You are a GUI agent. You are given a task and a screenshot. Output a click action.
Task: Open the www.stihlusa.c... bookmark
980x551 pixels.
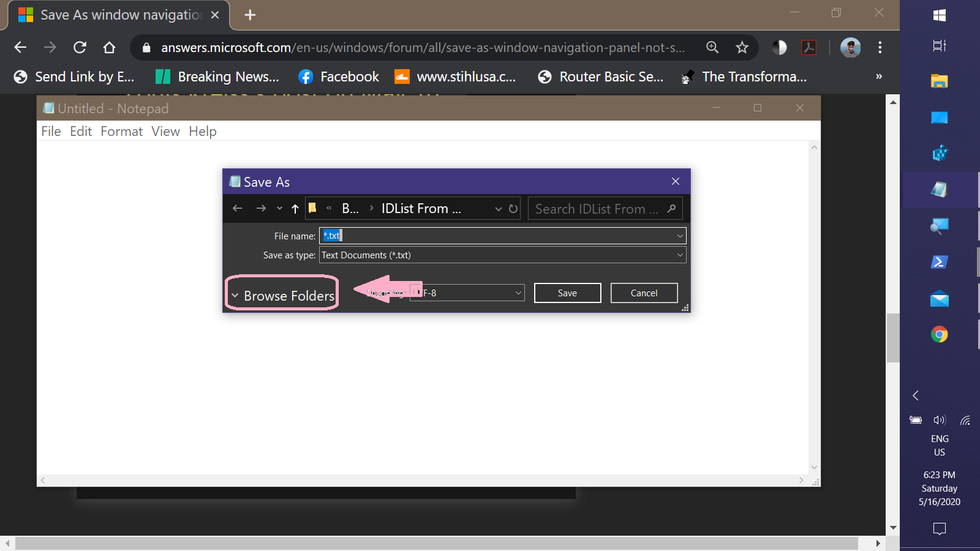tap(456, 77)
